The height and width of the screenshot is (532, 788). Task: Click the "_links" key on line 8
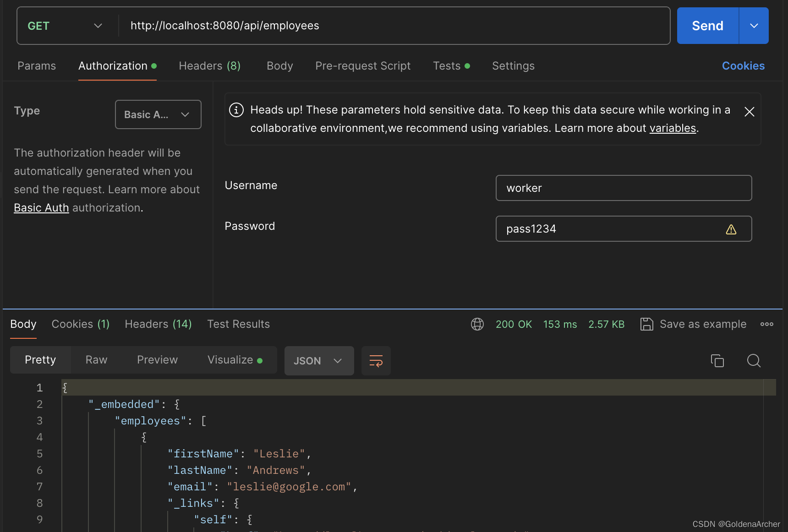coord(193,503)
